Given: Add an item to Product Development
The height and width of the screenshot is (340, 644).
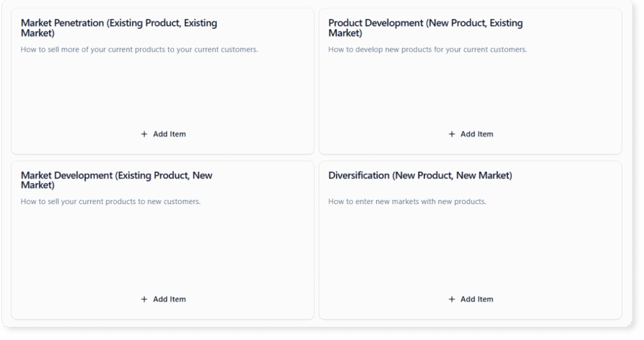Looking at the screenshot, I should 471,134.
